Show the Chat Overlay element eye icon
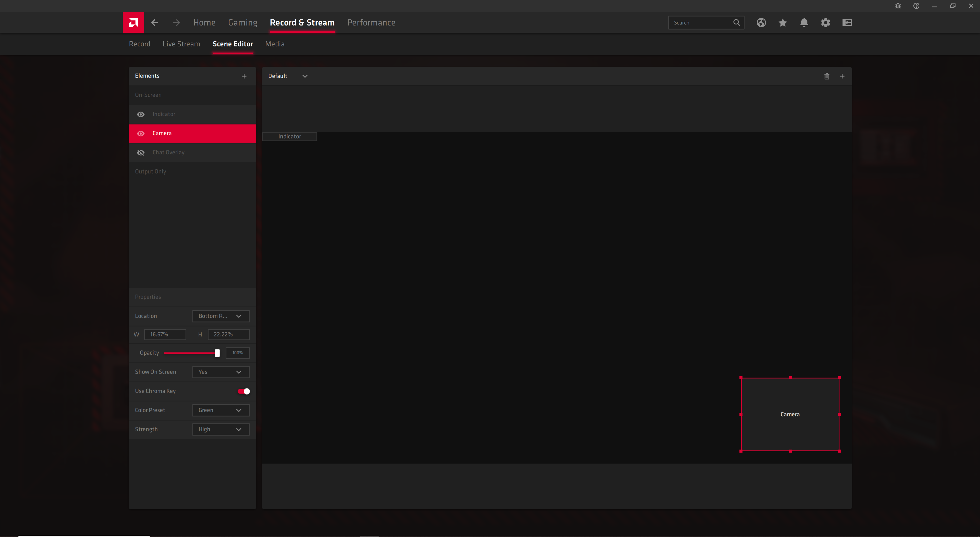This screenshot has width=980, height=537. click(x=141, y=153)
